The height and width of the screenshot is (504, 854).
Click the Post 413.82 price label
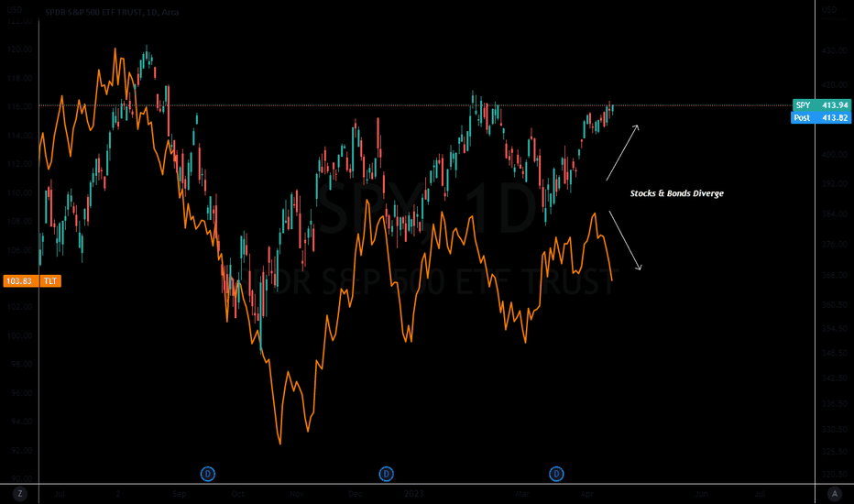click(x=821, y=117)
